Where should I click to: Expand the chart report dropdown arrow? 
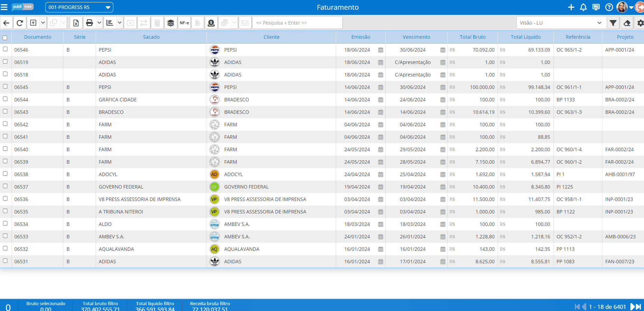(x=120, y=23)
